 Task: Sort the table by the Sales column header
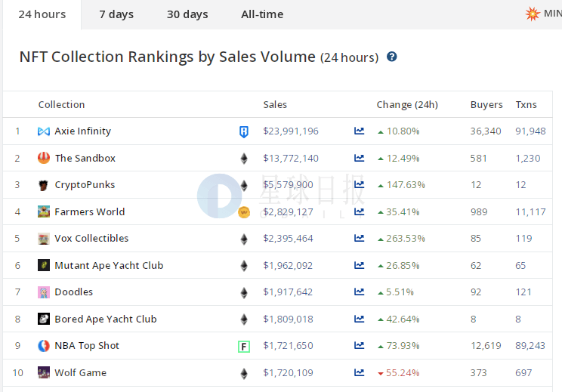[275, 105]
